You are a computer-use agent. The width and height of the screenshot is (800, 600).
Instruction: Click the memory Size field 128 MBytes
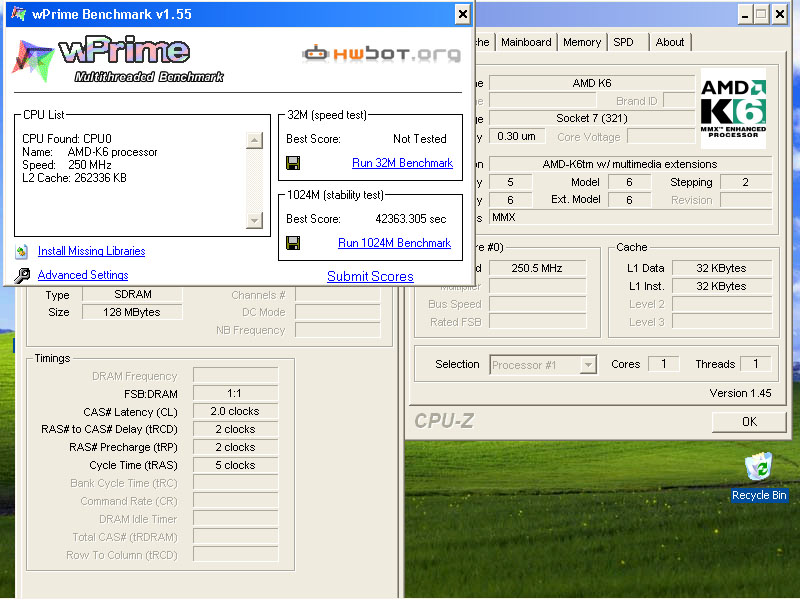click(132, 312)
